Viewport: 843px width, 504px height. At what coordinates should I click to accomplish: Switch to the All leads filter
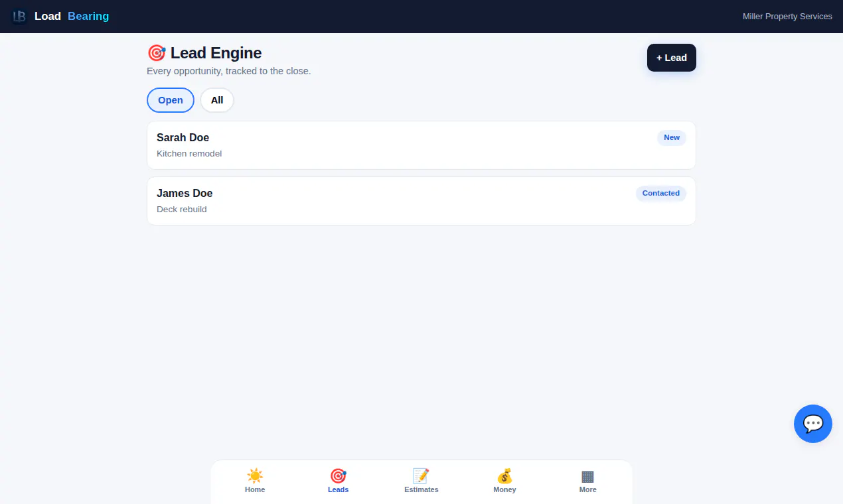(x=217, y=100)
